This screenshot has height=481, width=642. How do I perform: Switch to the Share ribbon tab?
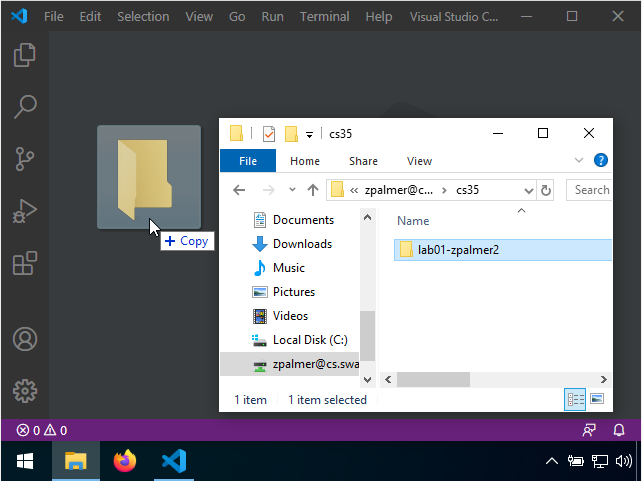click(x=363, y=161)
